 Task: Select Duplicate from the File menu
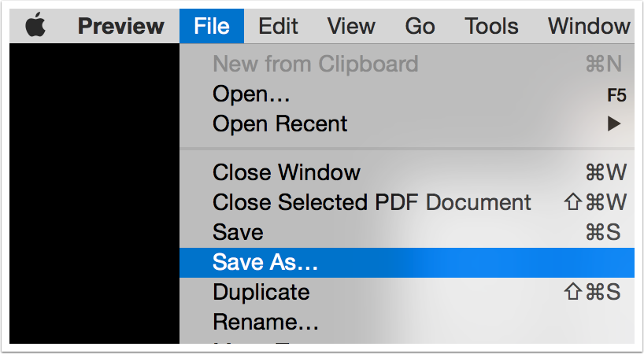[261, 293]
